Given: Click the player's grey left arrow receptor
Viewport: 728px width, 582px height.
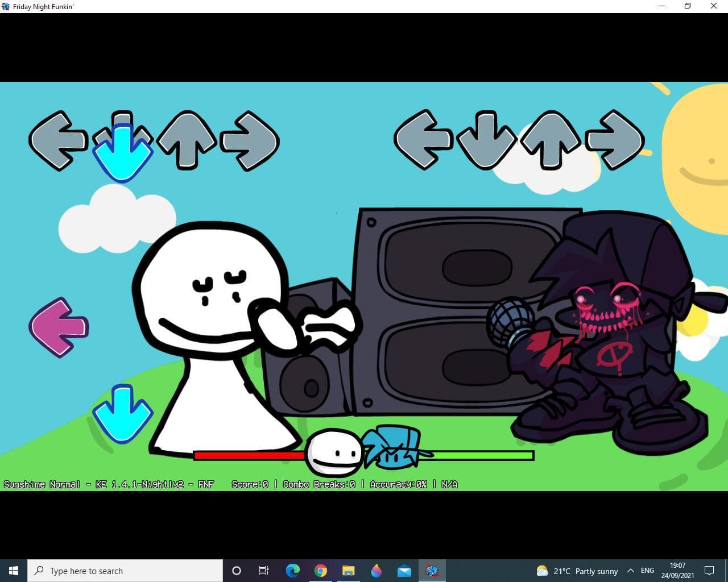Looking at the screenshot, I should pyautogui.click(x=423, y=140).
